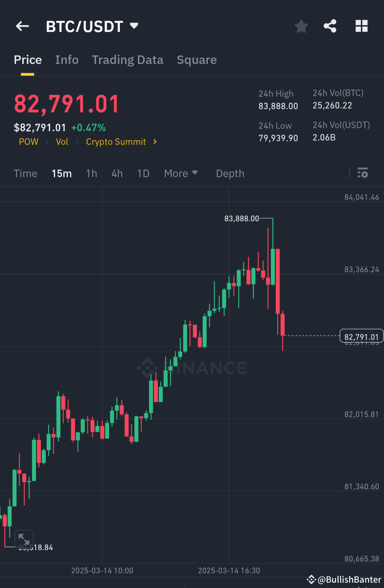384x588 pixels.
Task: Open chart indicator settings icon beside Depth
Action: click(x=363, y=173)
